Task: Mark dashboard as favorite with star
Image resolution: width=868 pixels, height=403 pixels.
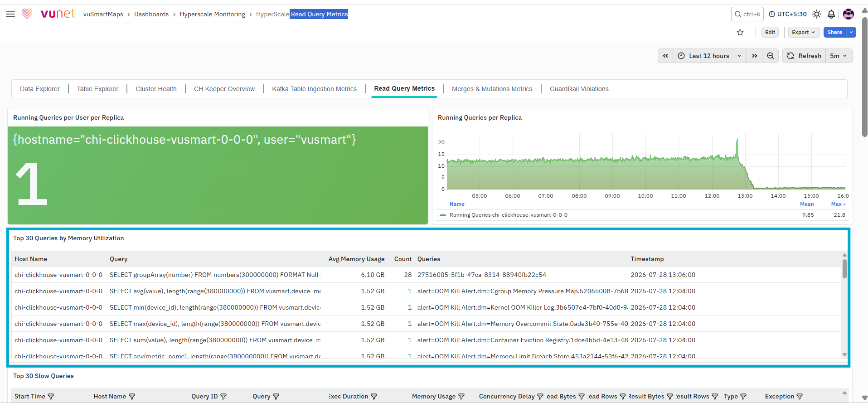Action: [x=740, y=32]
